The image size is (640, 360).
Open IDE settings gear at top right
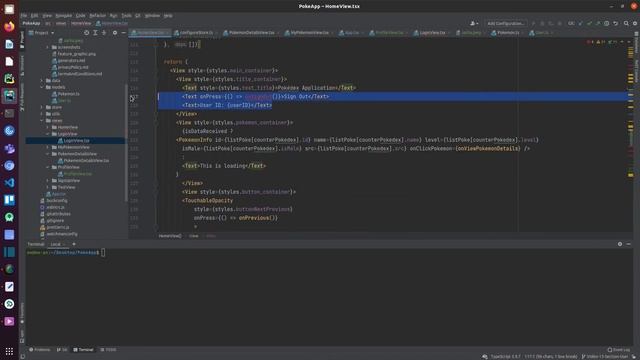[635, 24]
